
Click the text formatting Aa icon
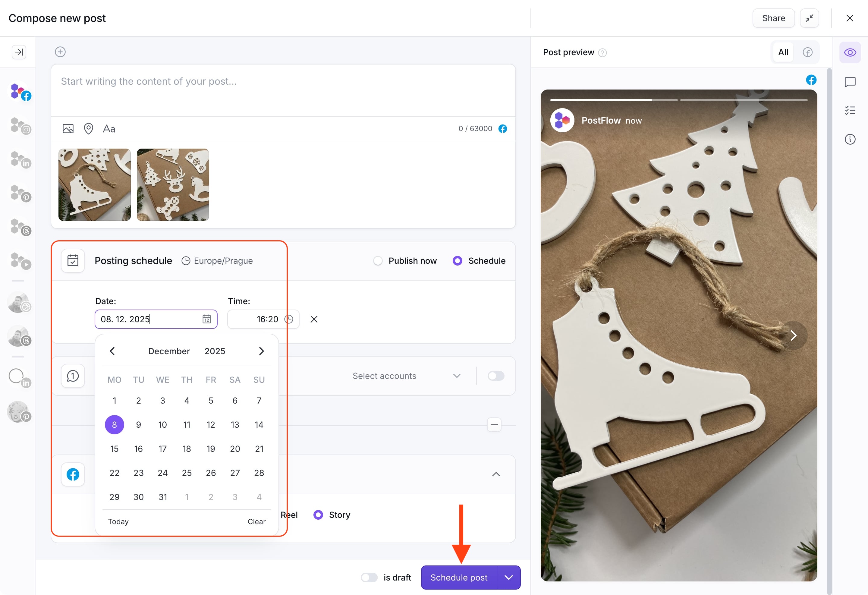point(108,129)
